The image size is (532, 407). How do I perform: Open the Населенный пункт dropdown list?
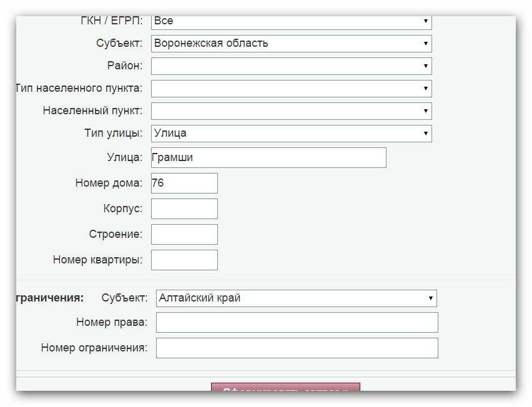point(291,111)
